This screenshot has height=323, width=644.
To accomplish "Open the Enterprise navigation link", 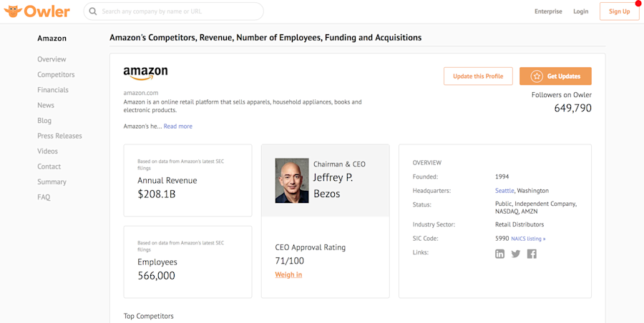I will coord(548,11).
